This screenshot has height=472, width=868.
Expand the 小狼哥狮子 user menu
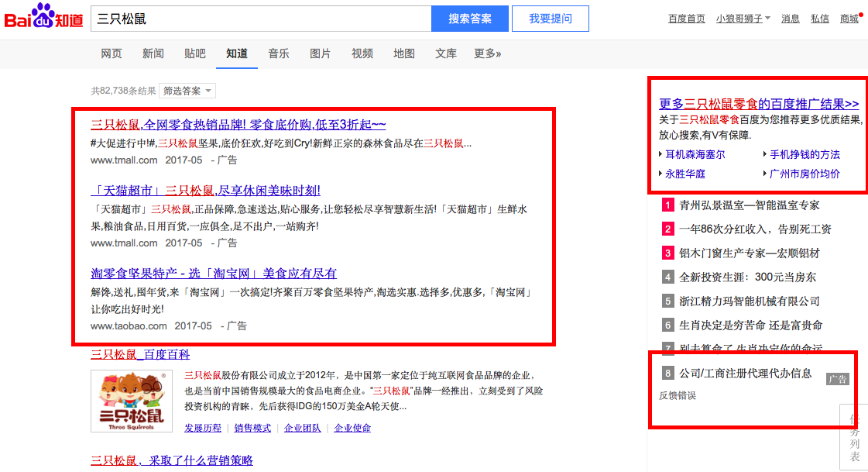743,19
